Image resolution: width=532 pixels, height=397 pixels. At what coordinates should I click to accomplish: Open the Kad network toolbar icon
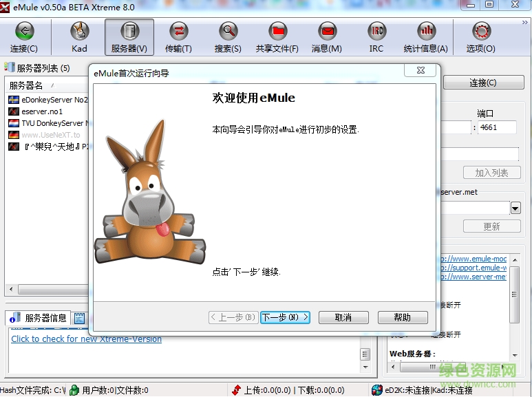79,31
